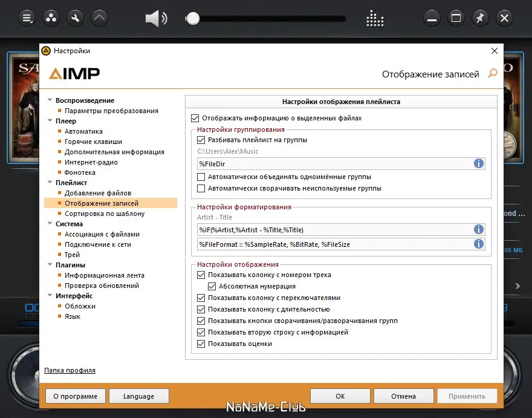Screen dimensions: 532x418
Task: Open Подключение к сети settings page
Action: (98, 244)
